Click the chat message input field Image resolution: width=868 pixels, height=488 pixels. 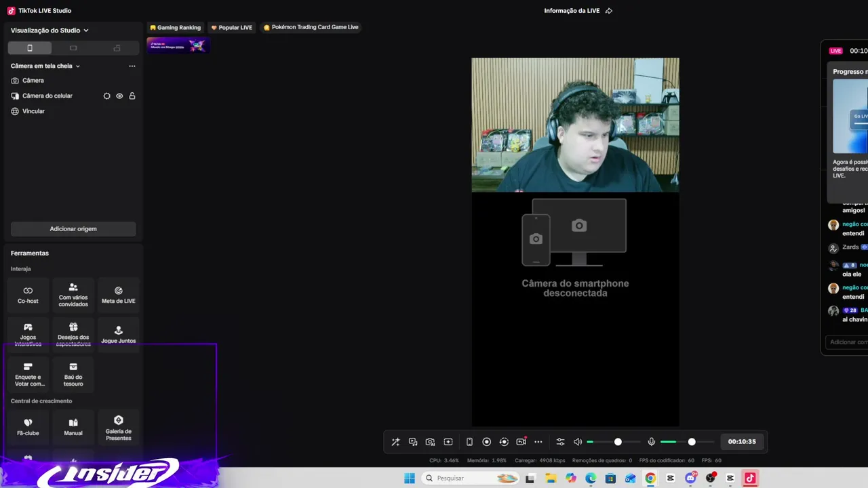coord(847,342)
